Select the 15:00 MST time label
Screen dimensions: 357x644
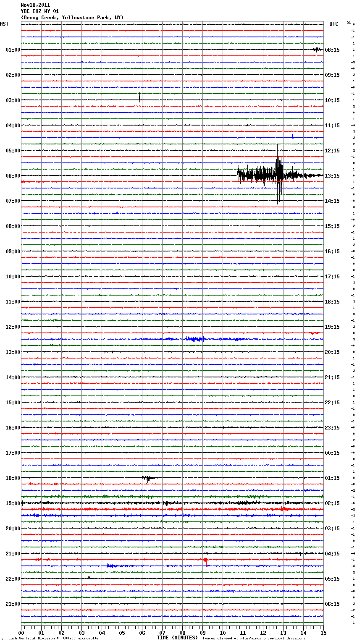click(x=13, y=403)
